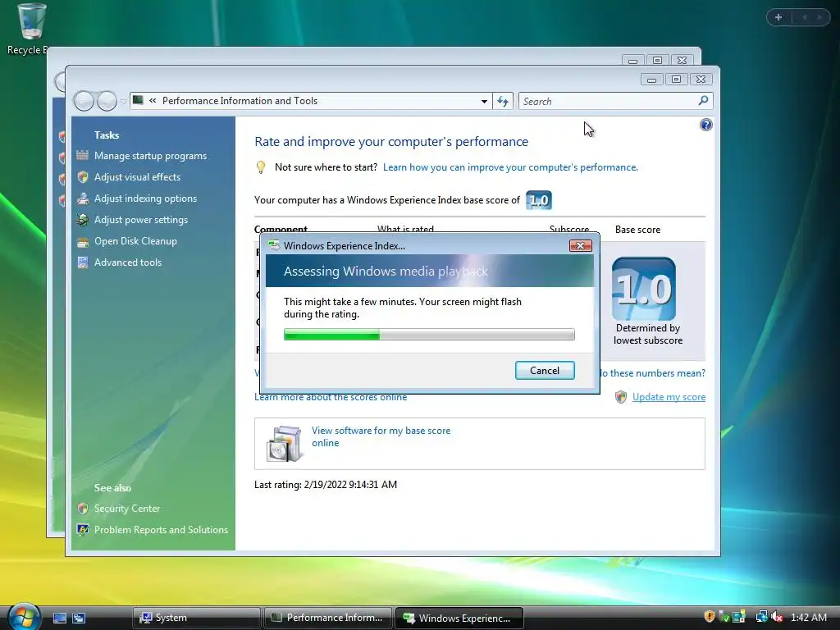Open Recycle Bin on the desktop
The height and width of the screenshot is (630, 840).
pyautogui.click(x=30, y=30)
